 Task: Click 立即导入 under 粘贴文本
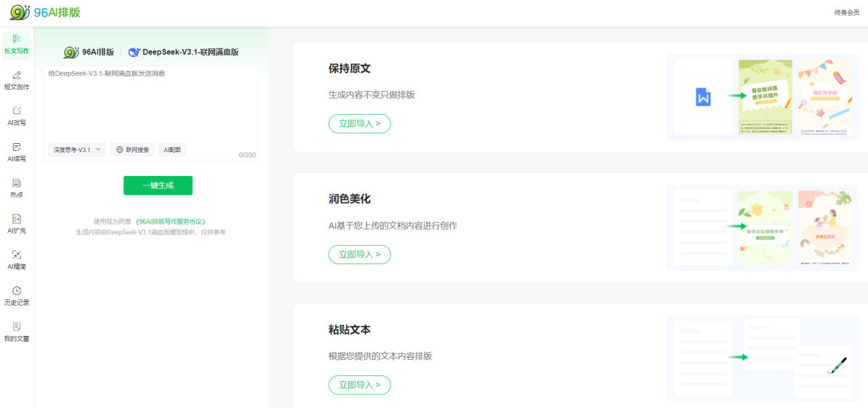tap(359, 385)
